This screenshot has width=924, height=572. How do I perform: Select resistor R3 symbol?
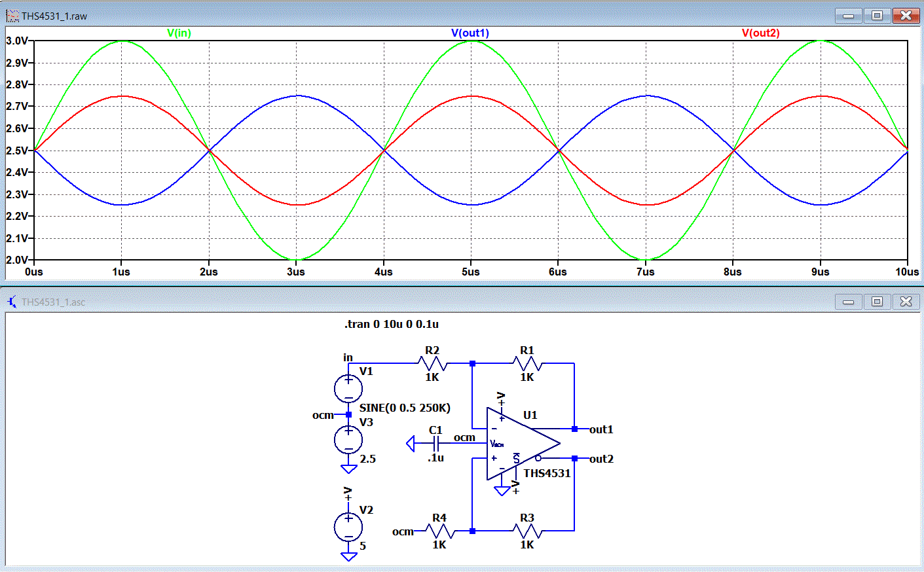(527, 531)
